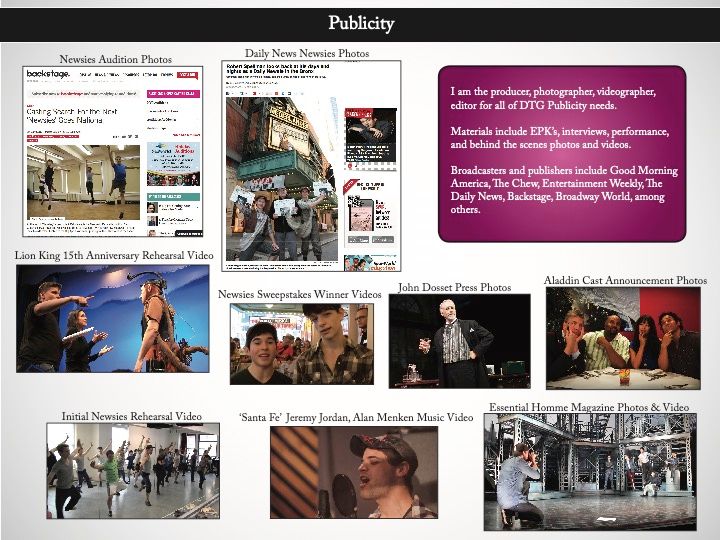Click the 'Newsies Audition Photos' caption
Screen dimensions: 720x540
tap(116, 59)
